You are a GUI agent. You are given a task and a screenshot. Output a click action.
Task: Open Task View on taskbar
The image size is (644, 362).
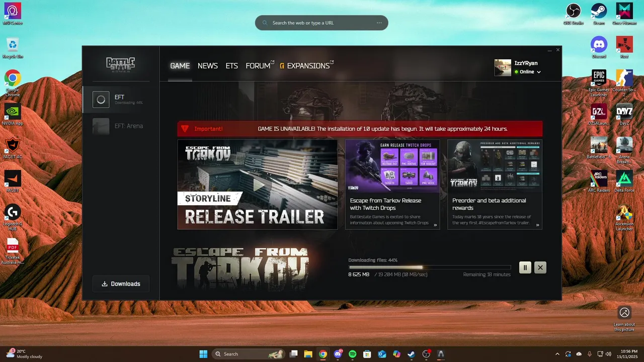tap(294, 354)
